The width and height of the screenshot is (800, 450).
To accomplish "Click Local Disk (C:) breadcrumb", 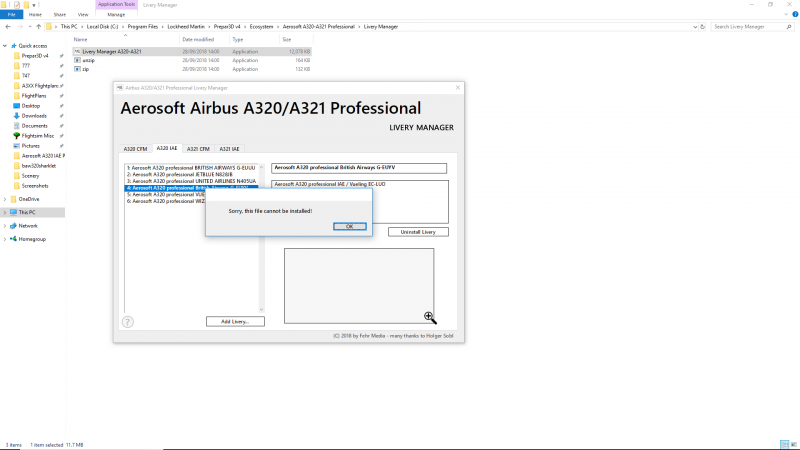I will pos(102,27).
